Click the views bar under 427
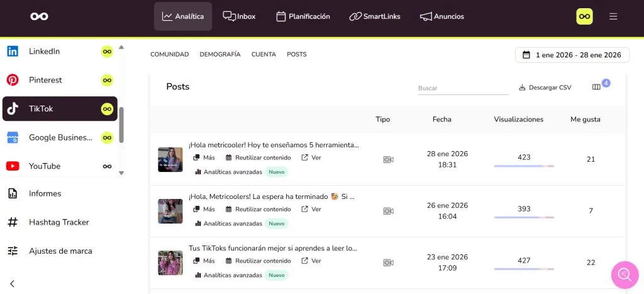Screen dimensions: 644x294 click(524, 269)
